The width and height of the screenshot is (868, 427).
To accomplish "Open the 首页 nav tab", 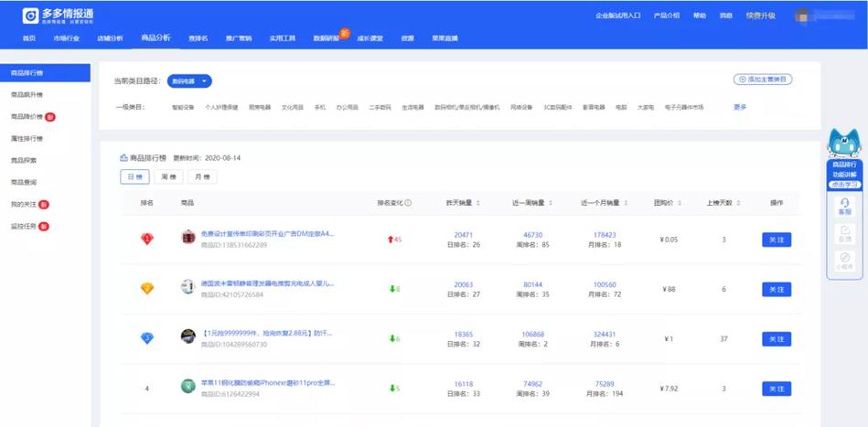I will pyautogui.click(x=28, y=38).
